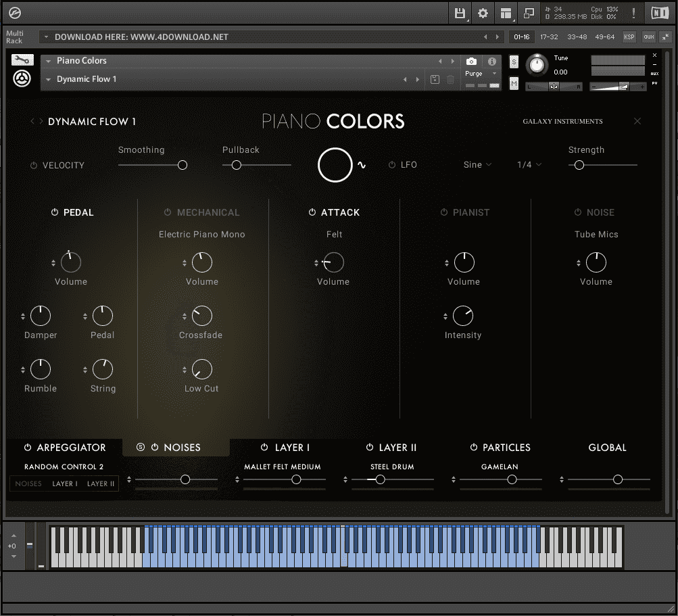Open Felt attack type selector
The image size is (678, 616).
(x=334, y=235)
